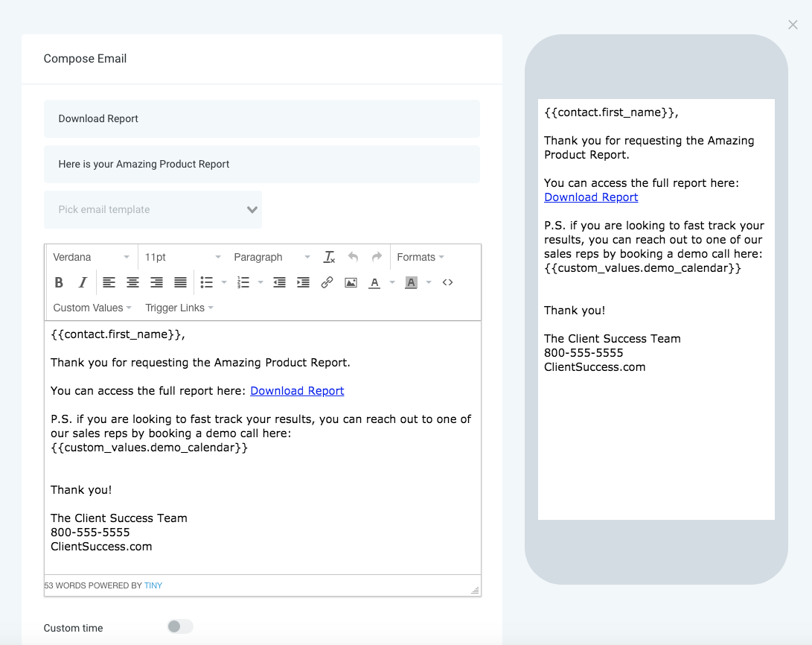Click Download Report link in phone preview
The image size is (812, 645).
pyautogui.click(x=591, y=197)
